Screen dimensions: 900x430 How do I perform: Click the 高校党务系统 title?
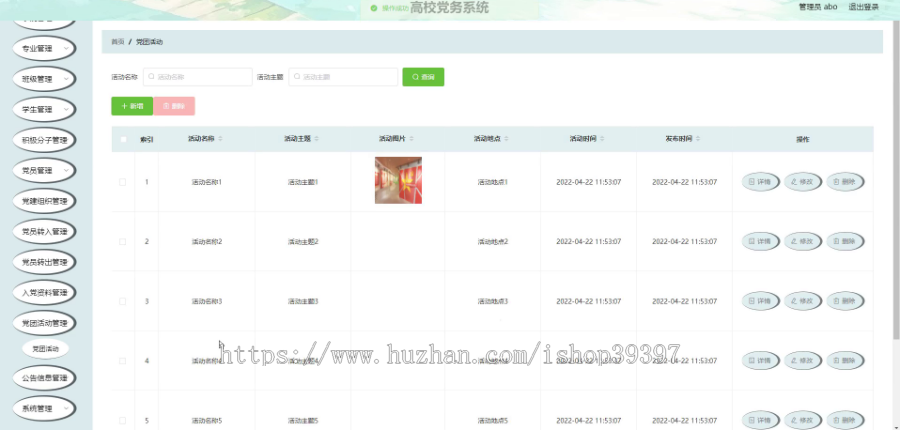[449, 7]
